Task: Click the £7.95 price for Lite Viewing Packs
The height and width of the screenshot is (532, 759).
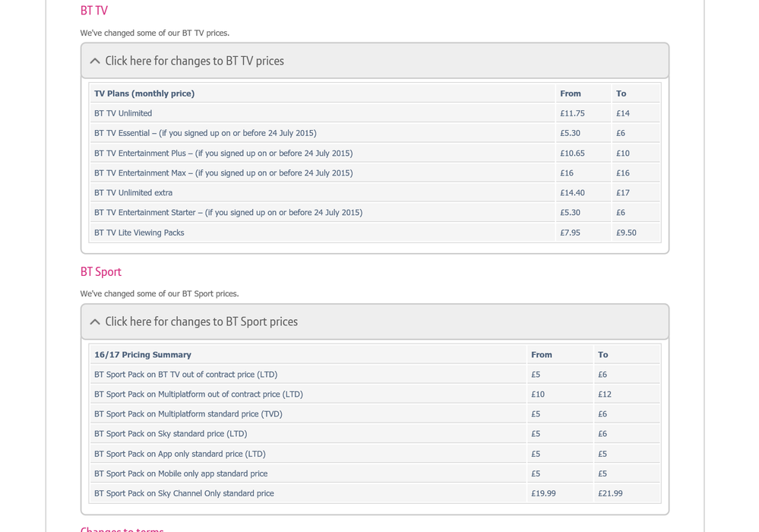Action: pos(571,233)
